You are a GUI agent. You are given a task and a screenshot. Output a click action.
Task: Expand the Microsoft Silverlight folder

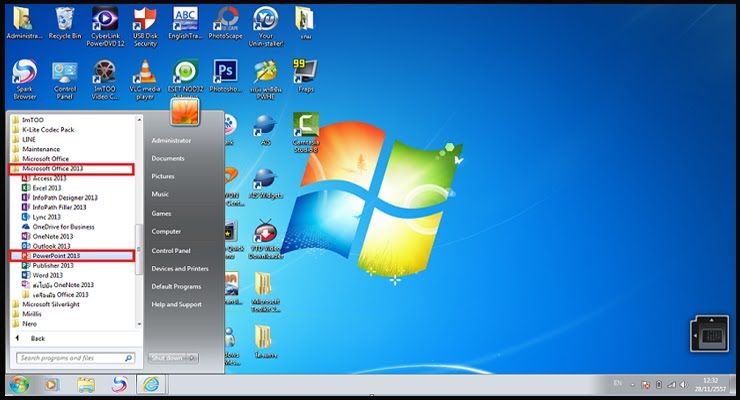coord(52,304)
